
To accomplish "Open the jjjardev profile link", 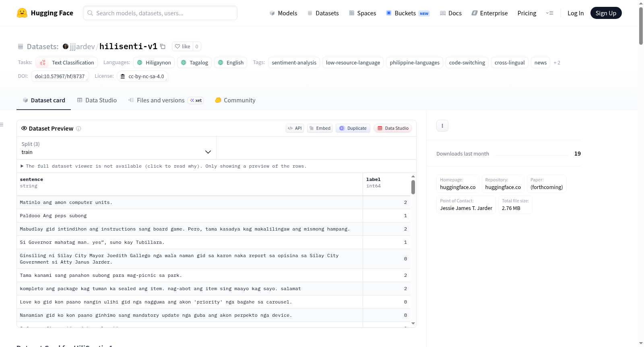I will 82,46.
